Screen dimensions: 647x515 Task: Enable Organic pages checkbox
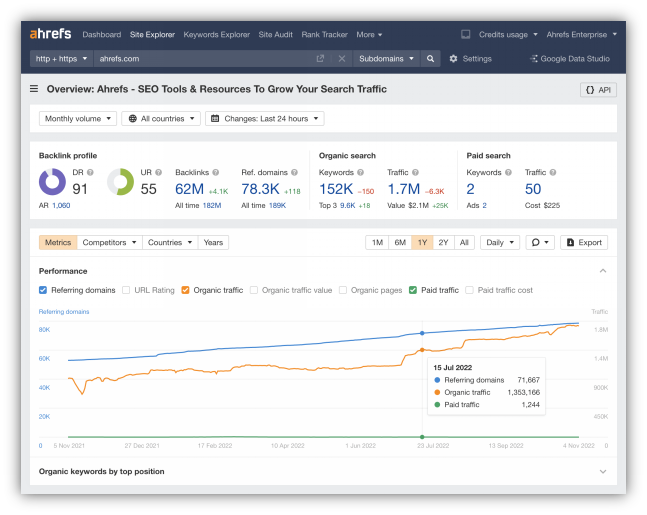(x=342, y=290)
